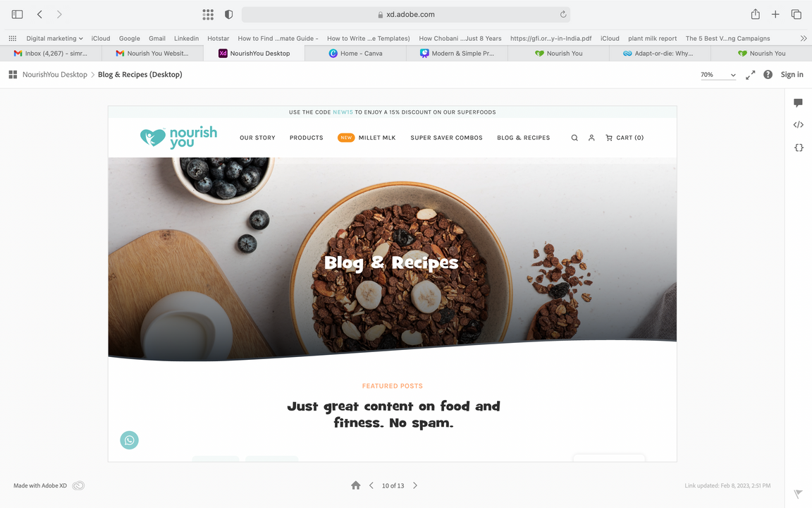
Task: Open the user account icon in header
Action: [x=591, y=138]
